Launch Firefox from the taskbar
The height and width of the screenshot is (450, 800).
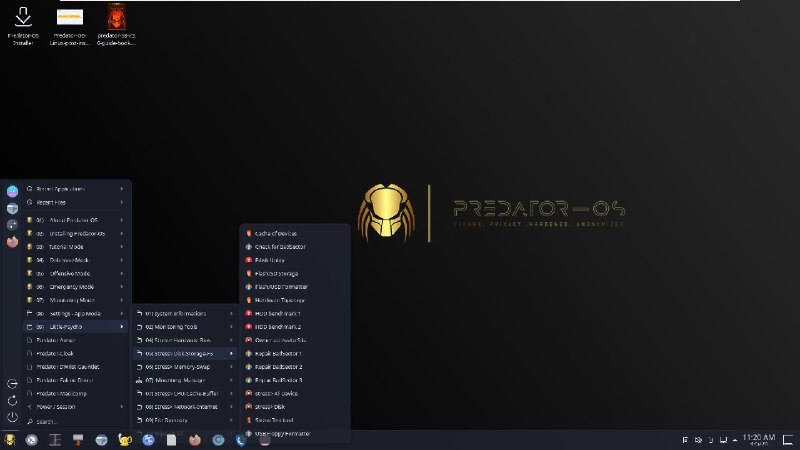tap(194, 440)
